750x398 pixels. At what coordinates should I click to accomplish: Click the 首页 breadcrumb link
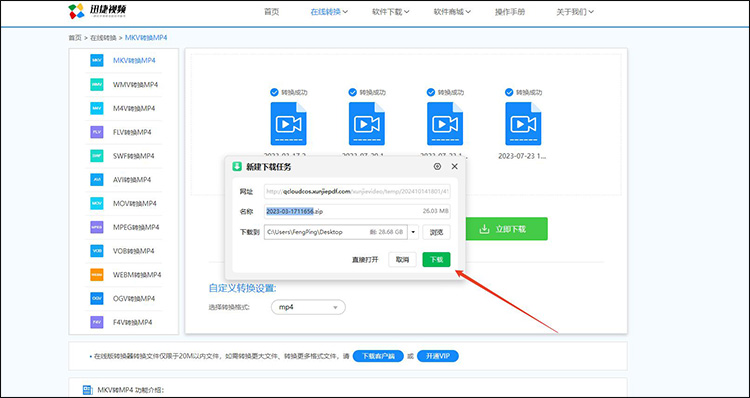tap(75, 37)
